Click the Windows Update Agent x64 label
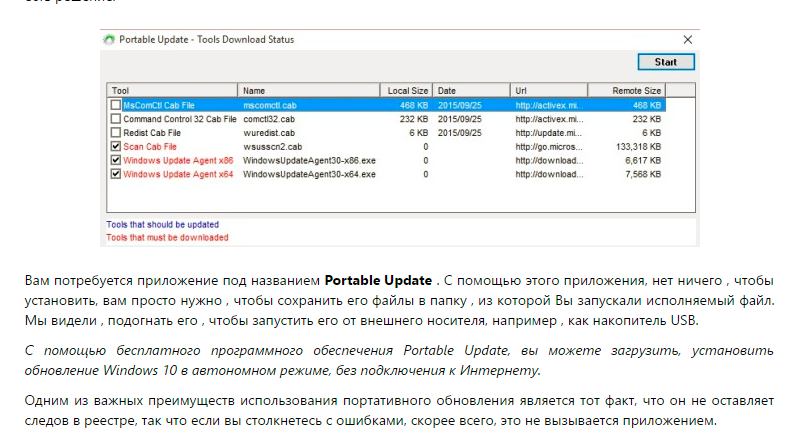This screenshot has height=444, width=788. tap(178, 174)
